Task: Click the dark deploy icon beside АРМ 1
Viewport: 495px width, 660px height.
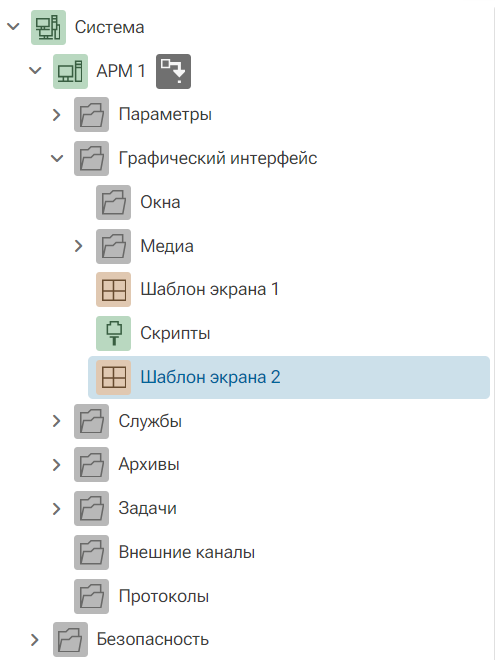Action: (173, 71)
